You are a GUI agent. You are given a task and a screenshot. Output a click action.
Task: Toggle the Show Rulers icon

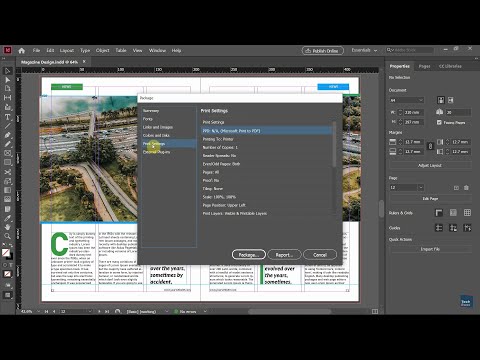pyautogui.click(x=439, y=213)
